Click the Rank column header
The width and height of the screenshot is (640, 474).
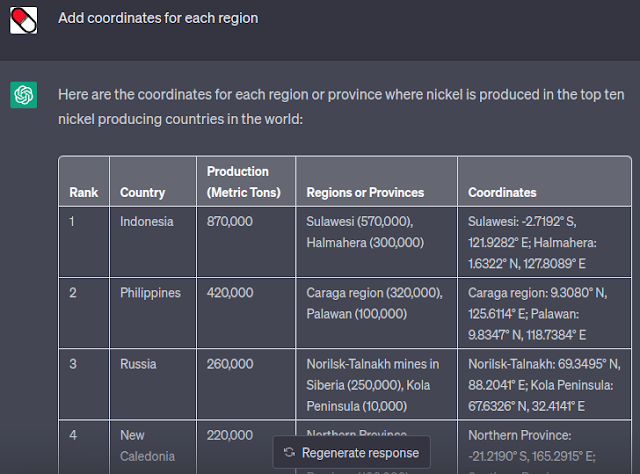[x=84, y=192]
